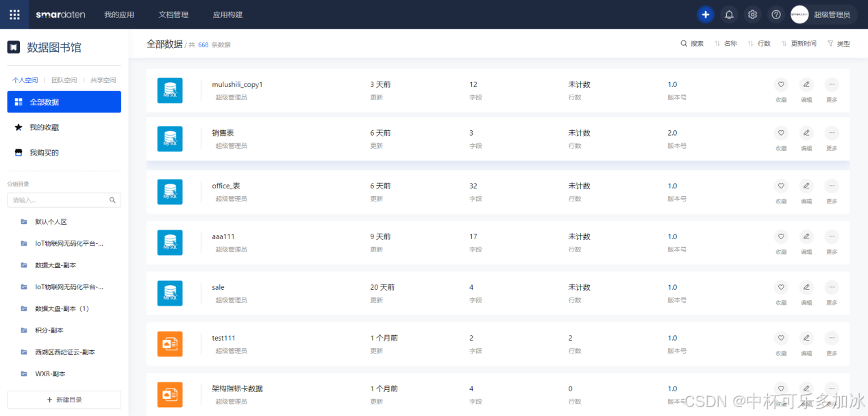868x416 pixels.
Task: Open 应用构建 in top navigation
Action: tap(227, 14)
